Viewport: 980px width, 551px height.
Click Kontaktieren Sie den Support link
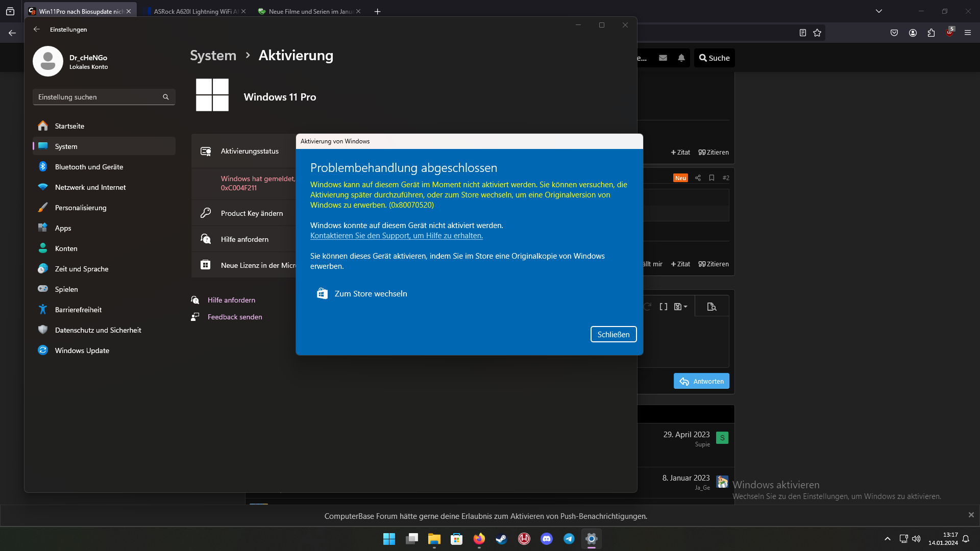coord(396,236)
